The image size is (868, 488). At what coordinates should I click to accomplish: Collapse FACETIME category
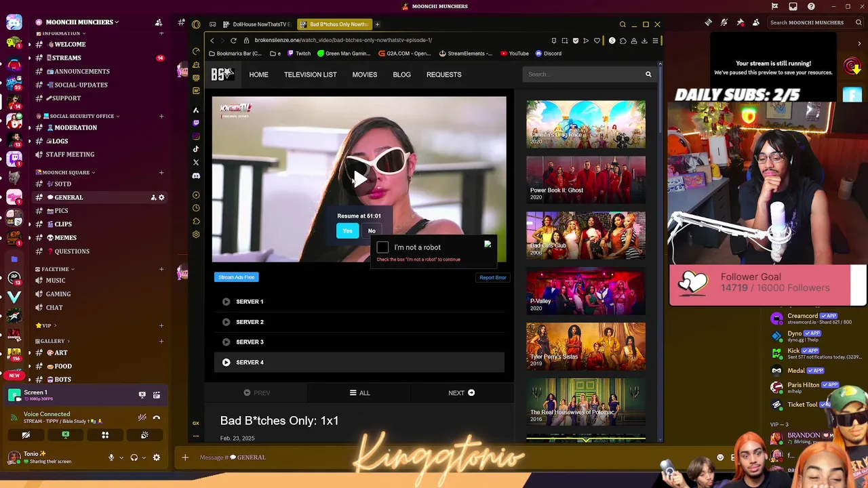pos(55,269)
